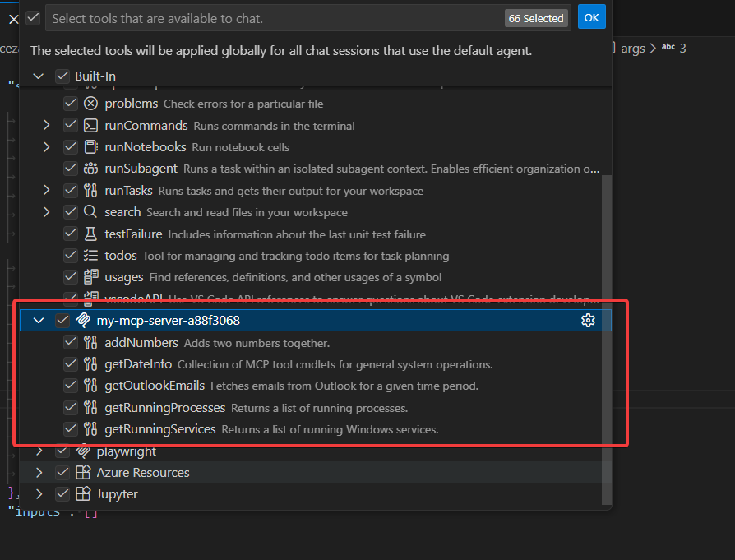Expand the Azure Resources group
The height and width of the screenshot is (560, 735).
(39, 472)
